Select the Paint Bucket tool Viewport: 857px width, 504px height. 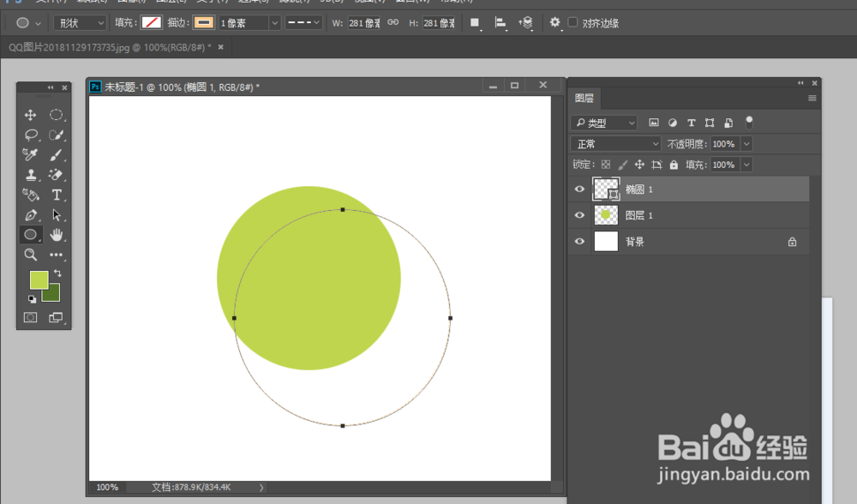click(x=30, y=195)
